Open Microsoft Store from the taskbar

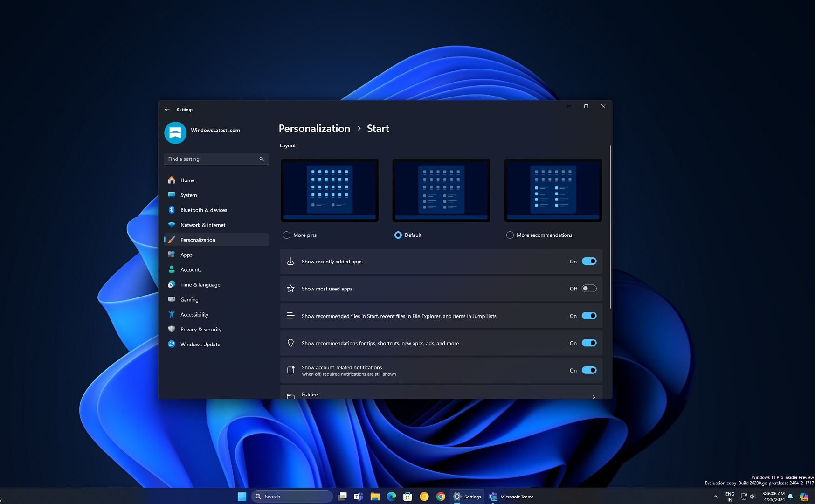(x=407, y=497)
